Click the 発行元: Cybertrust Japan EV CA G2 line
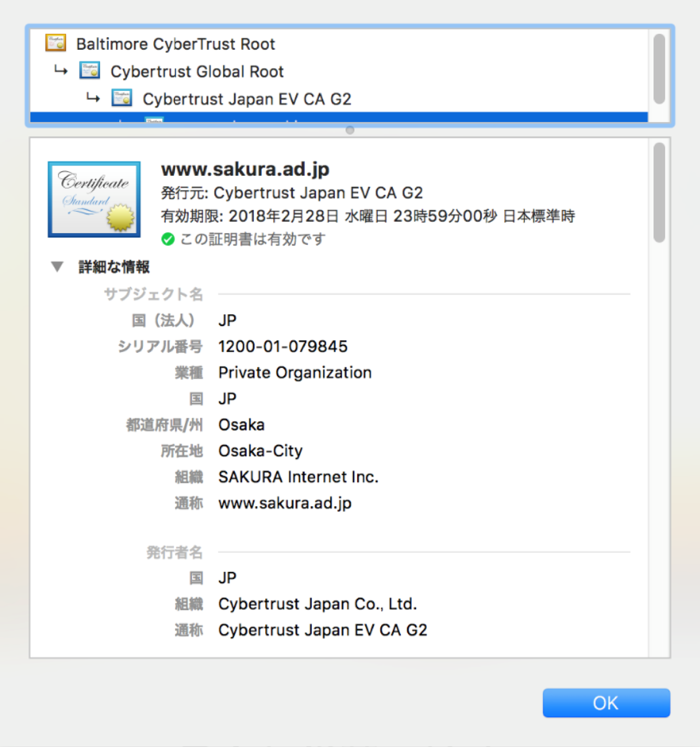The width and height of the screenshot is (700, 747). pyautogui.click(x=292, y=193)
